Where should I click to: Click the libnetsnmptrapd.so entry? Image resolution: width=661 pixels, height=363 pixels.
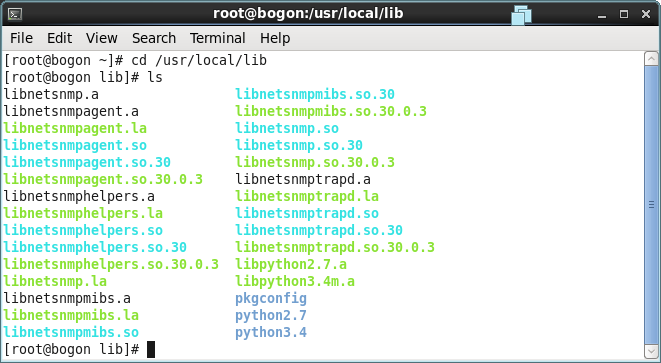click(307, 213)
